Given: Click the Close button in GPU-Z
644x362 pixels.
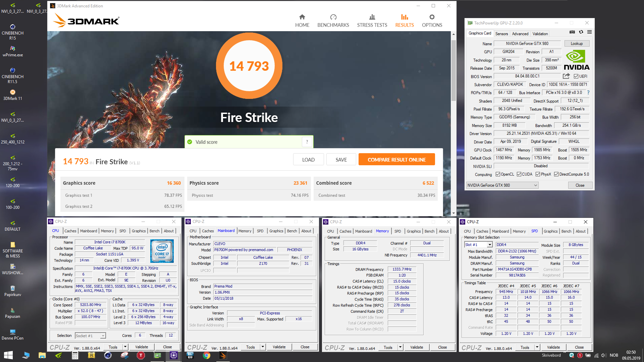Looking at the screenshot, I should tap(580, 185).
